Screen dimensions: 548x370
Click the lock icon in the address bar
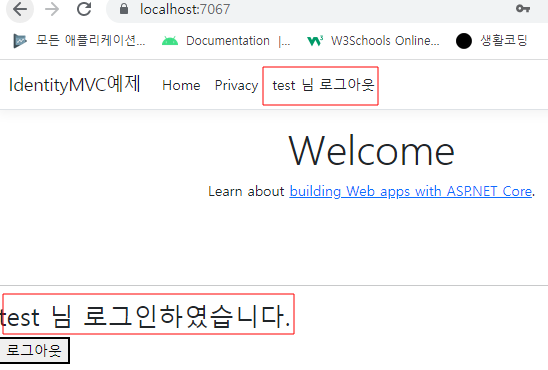pos(124,9)
